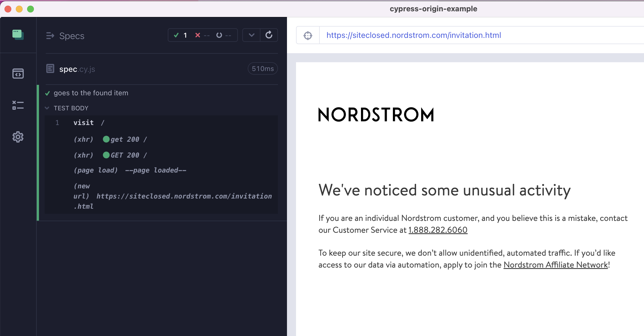Open Settings via the gear icon
This screenshot has width=644, height=336.
pyautogui.click(x=18, y=137)
